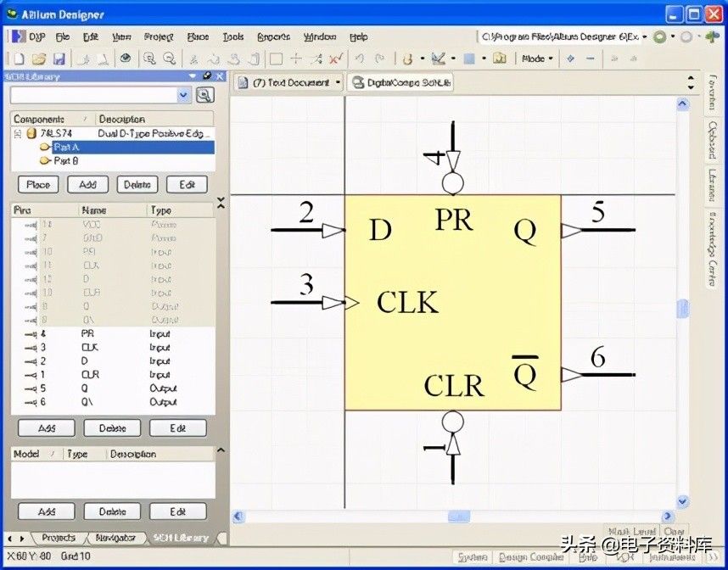Image resolution: width=728 pixels, height=570 pixels.
Task: Click the Undo arrow icon
Action: pos(360,59)
